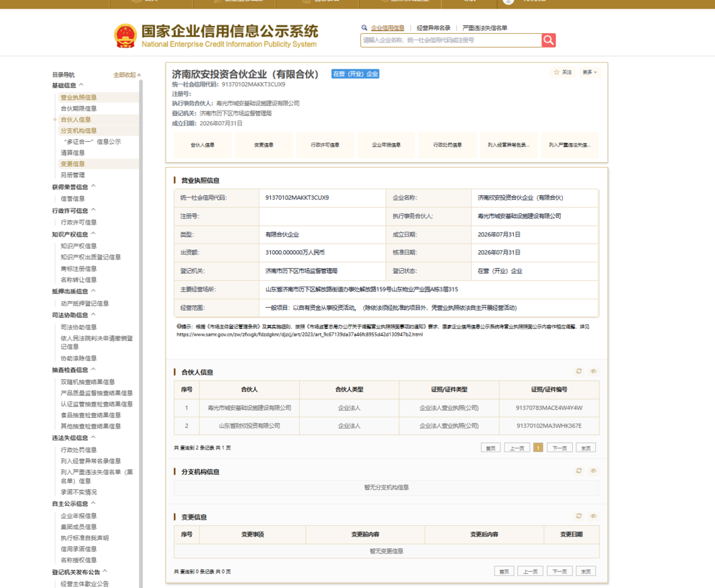Go to 合伙期限信息 in sidebar
Viewport: 715px width, 588px height.
coord(79,109)
